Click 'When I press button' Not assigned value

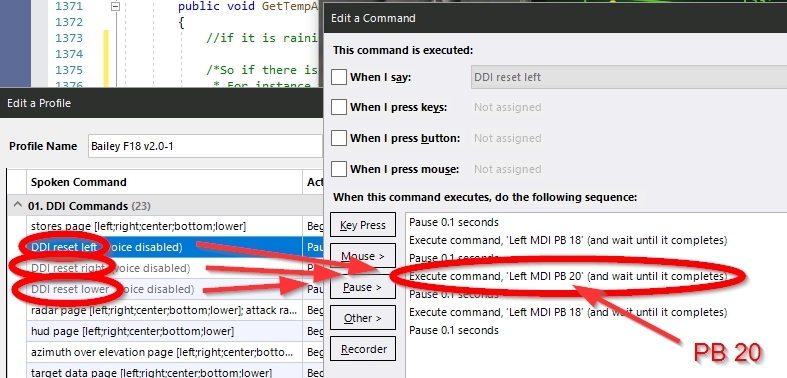[507, 139]
